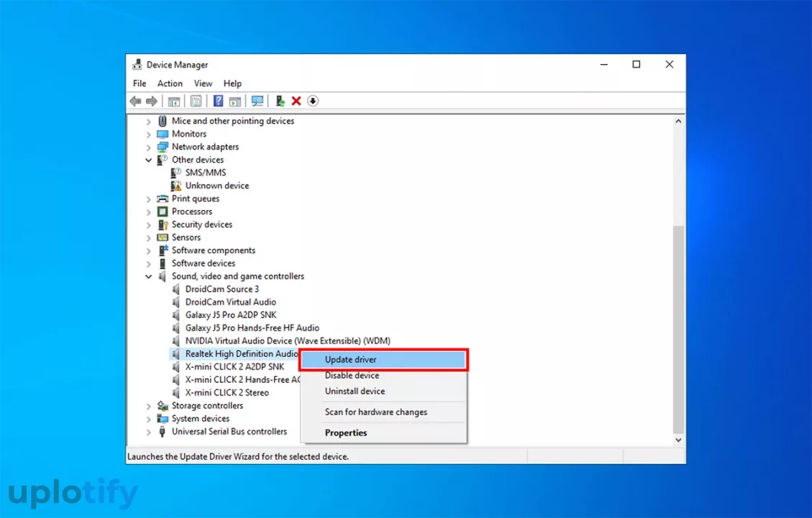Screen dimensions: 812x518
Task: Close the Device Manager window
Action: tap(669, 64)
